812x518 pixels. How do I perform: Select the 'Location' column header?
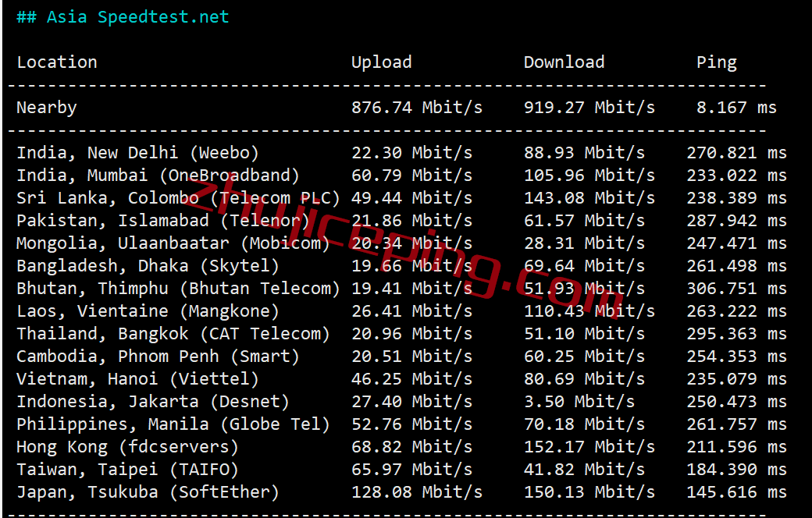point(57,62)
